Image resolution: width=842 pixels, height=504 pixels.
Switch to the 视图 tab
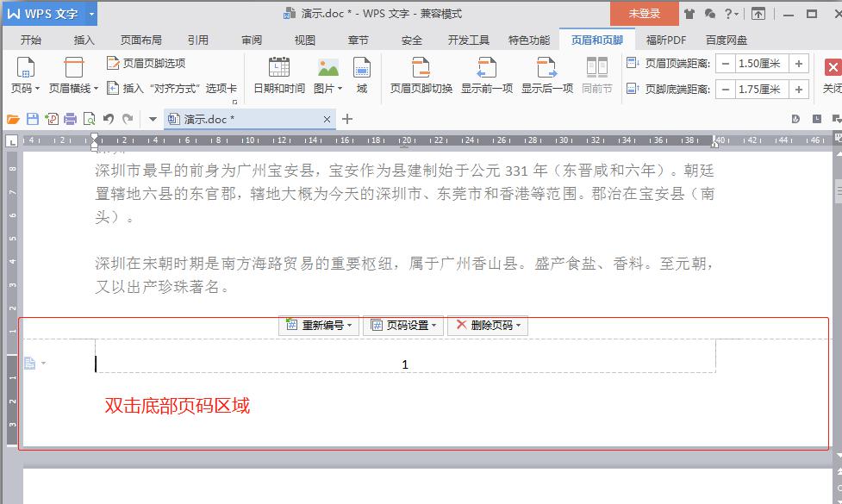point(304,40)
